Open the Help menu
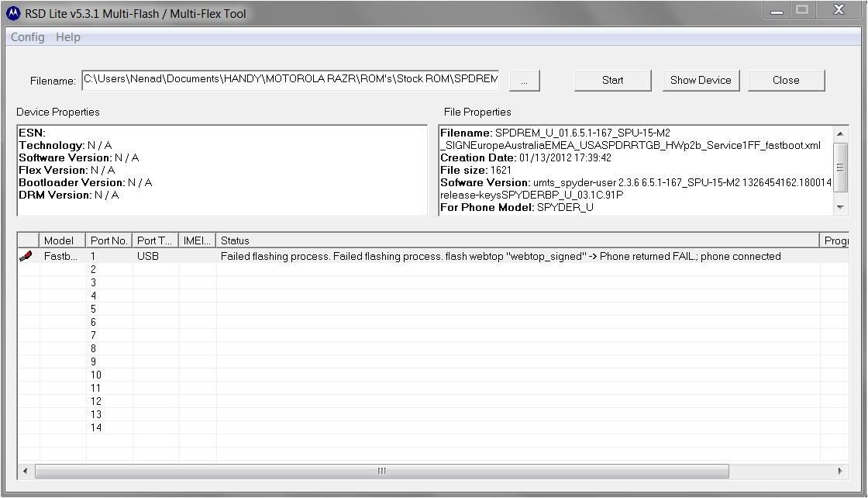 pyautogui.click(x=68, y=37)
